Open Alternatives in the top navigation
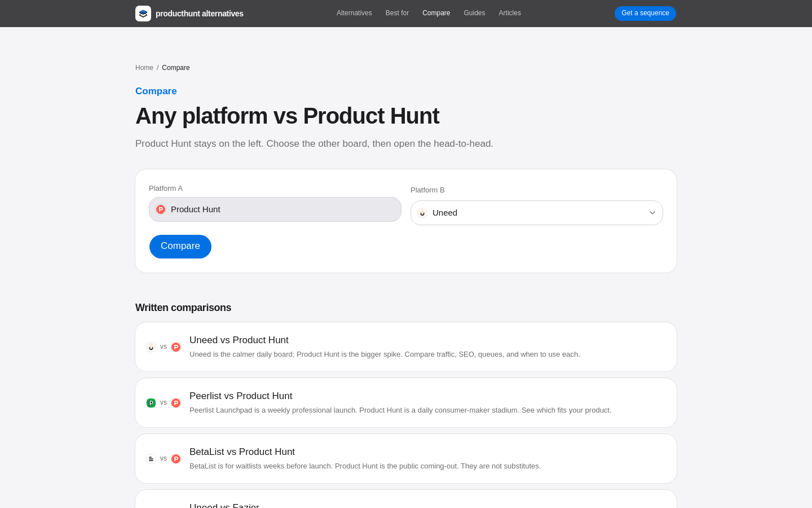The image size is (812, 508). point(354,13)
